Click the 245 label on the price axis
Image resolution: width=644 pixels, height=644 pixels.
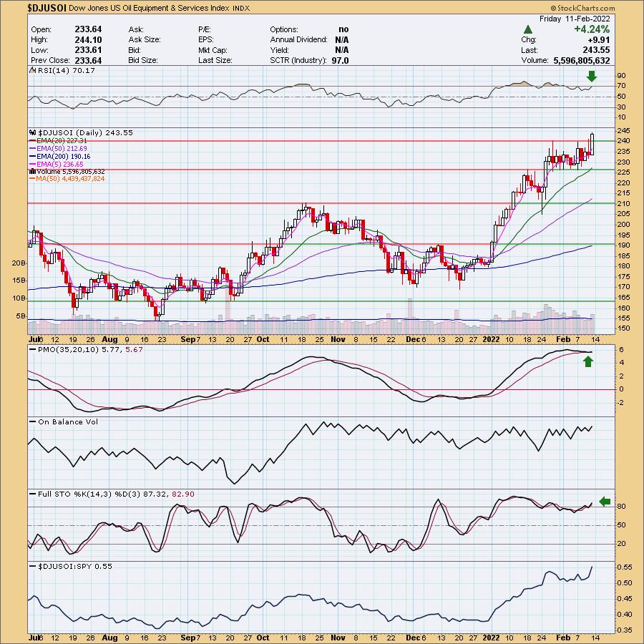(x=623, y=131)
